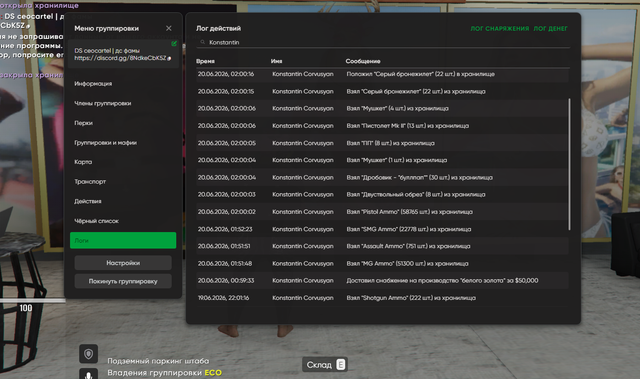Screen dimensions: 640x379
Task: Select log row Доставил снабжение на производство
Action: [x=382, y=281]
